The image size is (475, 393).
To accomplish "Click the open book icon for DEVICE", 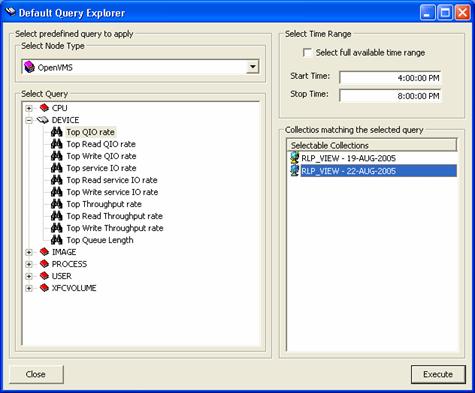I will pyautogui.click(x=43, y=120).
